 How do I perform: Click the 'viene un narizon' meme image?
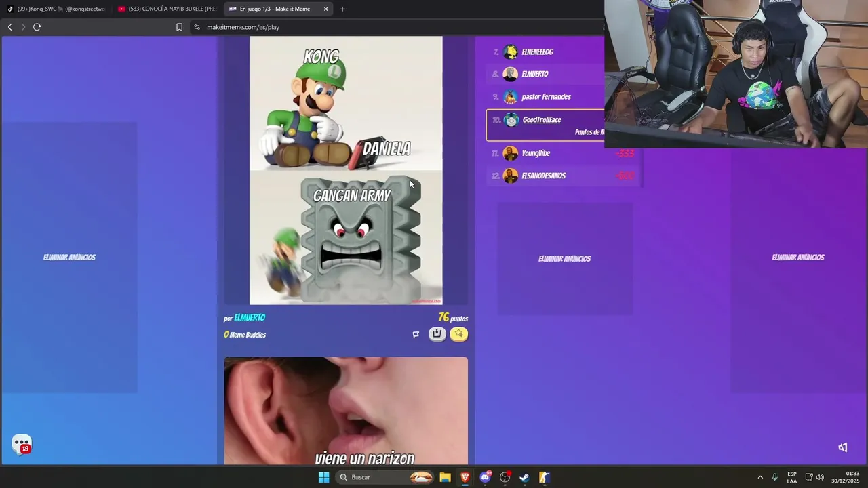[x=346, y=411]
